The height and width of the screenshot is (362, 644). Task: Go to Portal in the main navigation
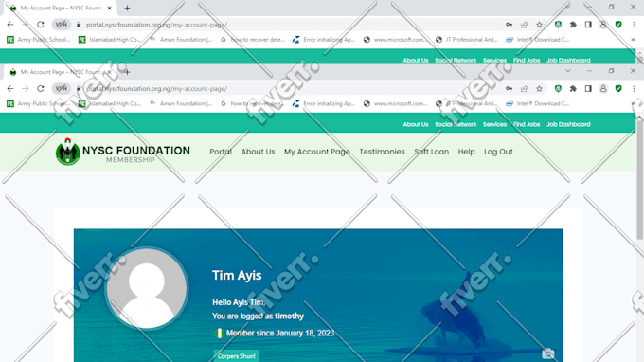[x=221, y=152]
